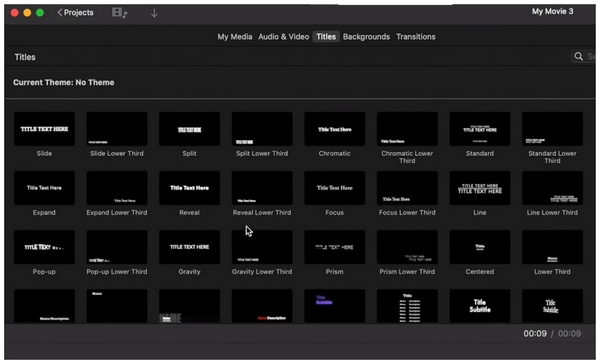Choose the Expand title thumbnail
Screen dimensions: 600x364
(x=44, y=188)
